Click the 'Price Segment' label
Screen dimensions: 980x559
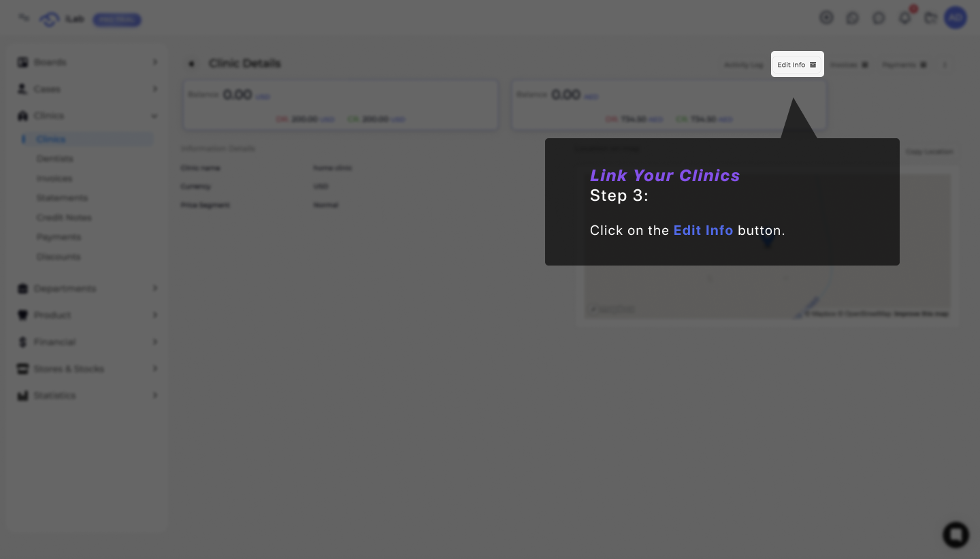click(206, 205)
